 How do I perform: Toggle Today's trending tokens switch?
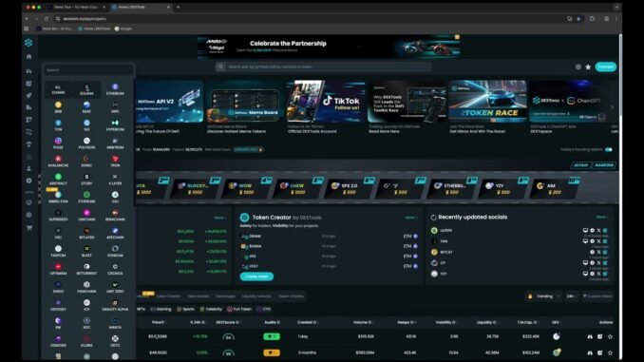point(609,149)
